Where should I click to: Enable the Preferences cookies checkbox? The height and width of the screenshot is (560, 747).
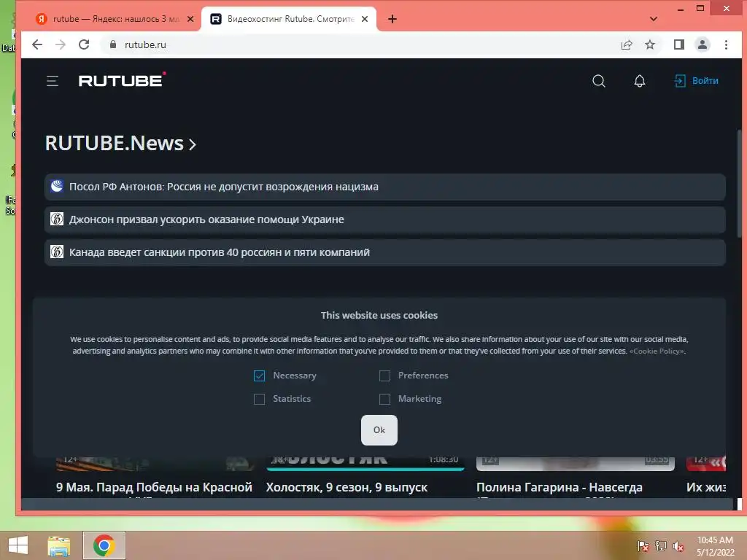click(384, 376)
